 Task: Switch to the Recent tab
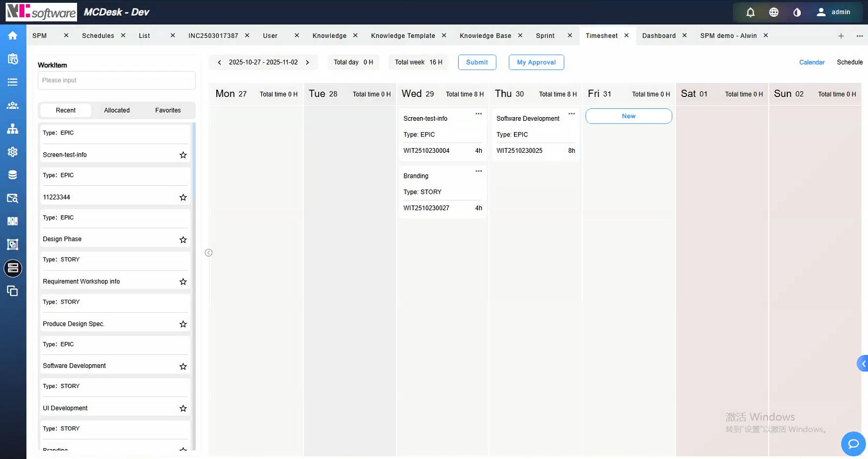(66, 111)
